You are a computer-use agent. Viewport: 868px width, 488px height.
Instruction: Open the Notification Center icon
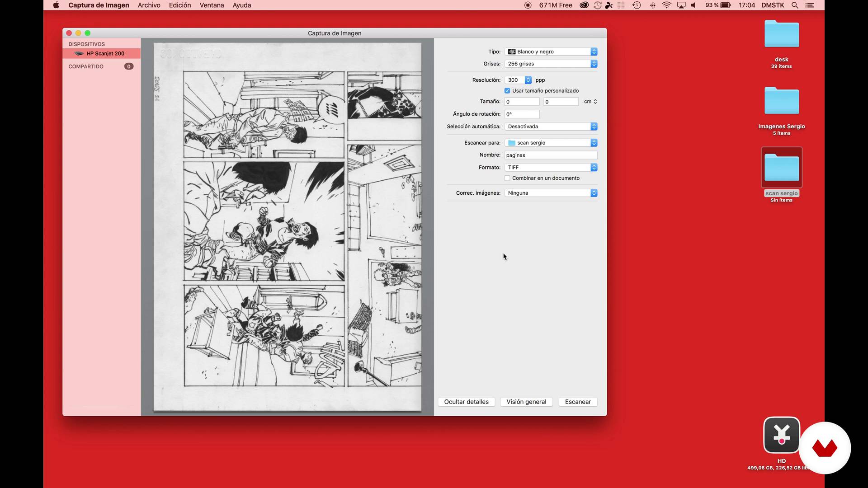(x=810, y=5)
